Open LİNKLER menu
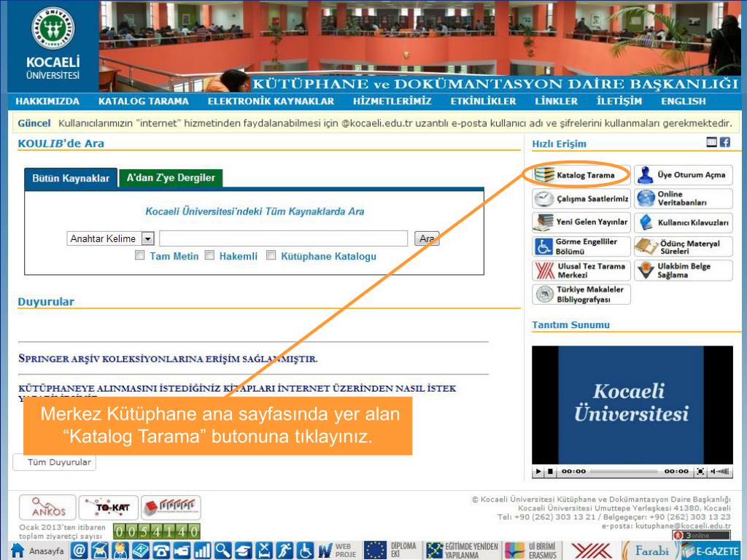 556,101
